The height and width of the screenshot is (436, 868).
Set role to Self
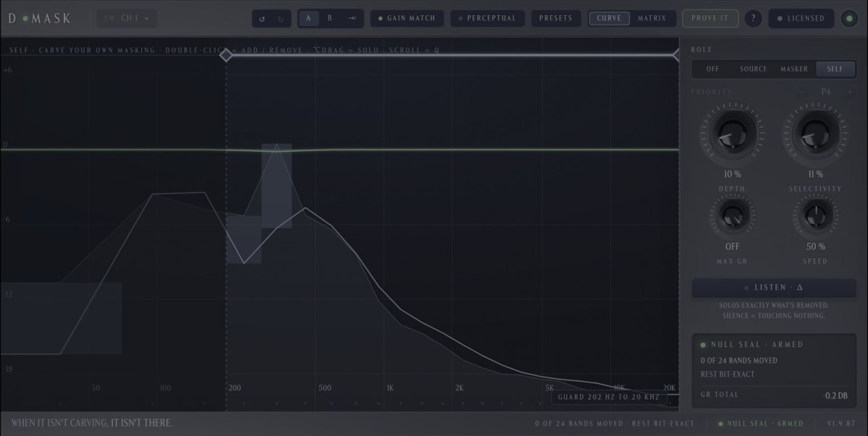(835, 69)
